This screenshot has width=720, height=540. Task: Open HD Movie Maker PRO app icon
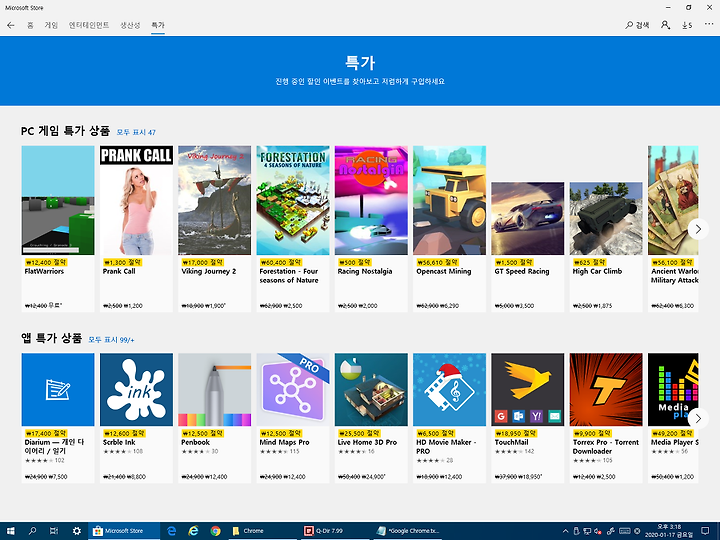pyautogui.click(x=450, y=389)
